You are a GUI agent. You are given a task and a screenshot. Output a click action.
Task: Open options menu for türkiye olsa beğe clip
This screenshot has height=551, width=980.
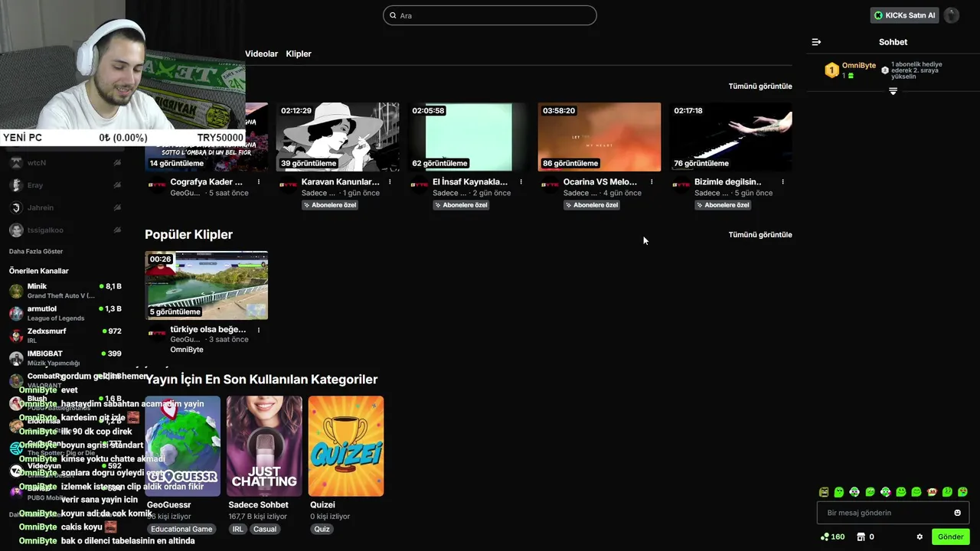[259, 330]
